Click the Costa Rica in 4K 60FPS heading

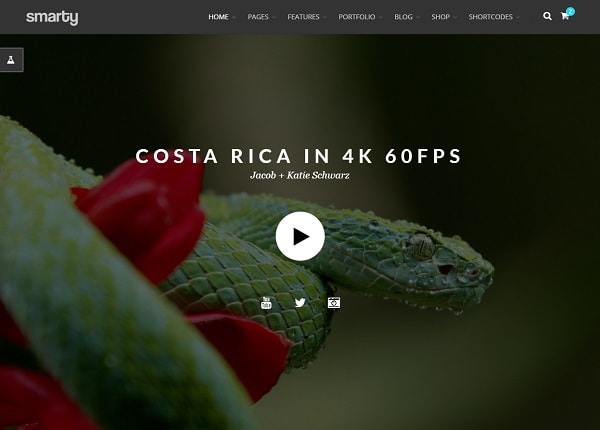point(299,156)
